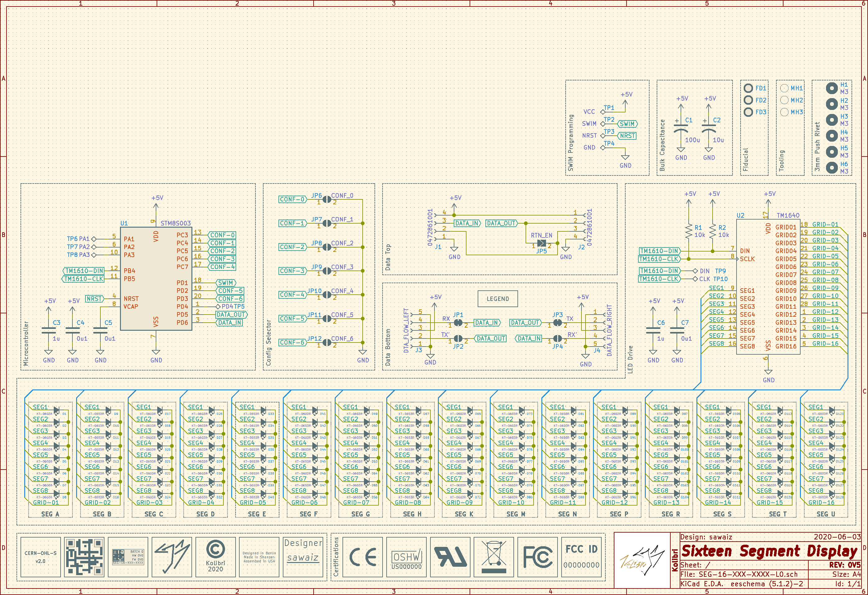Screen dimensions: 868x595
Task: Select the STM8S003 U1 microcontroller symbol
Action: pyautogui.click(x=156, y=279)
